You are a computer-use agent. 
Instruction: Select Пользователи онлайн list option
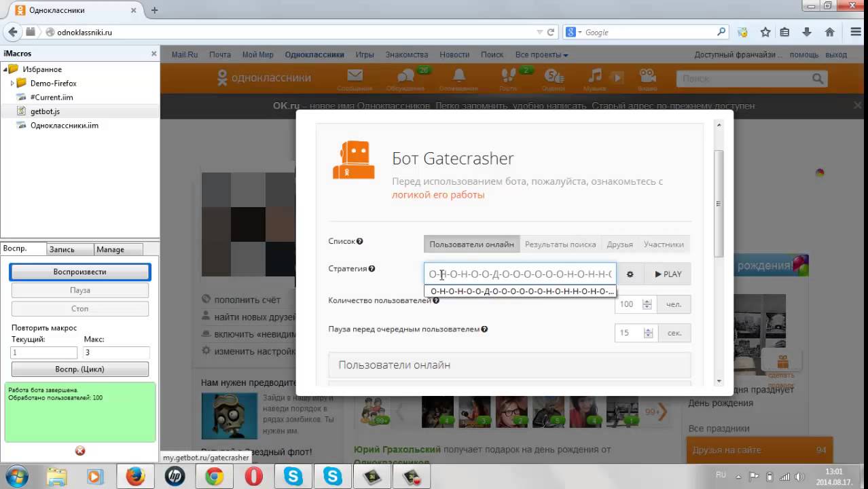pos(471,244)
